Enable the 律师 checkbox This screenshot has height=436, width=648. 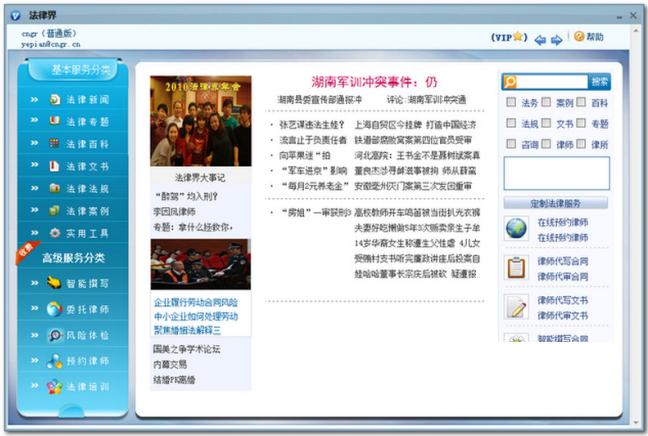click(x=546, y=145)
